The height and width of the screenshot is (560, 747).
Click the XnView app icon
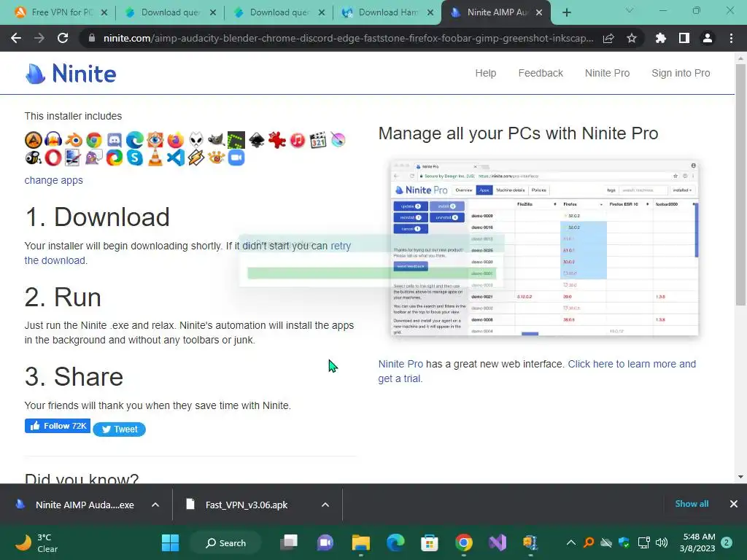pos(216,157)
